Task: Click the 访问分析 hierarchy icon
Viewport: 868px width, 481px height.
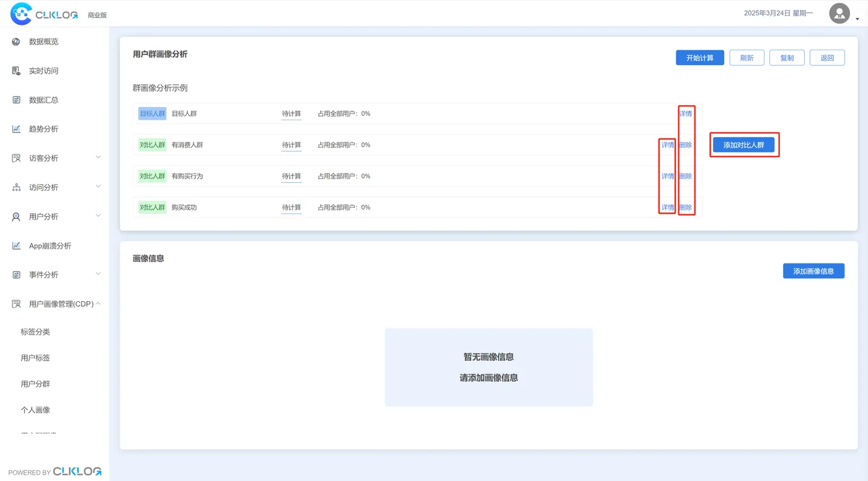Action: [x=16, y=187]
